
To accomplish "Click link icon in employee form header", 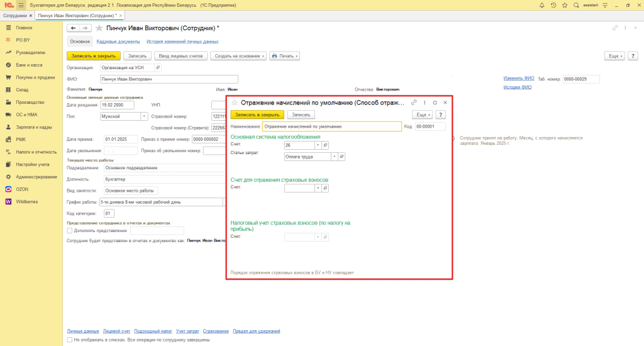I will pyautogui.click(x=615, y=28).
